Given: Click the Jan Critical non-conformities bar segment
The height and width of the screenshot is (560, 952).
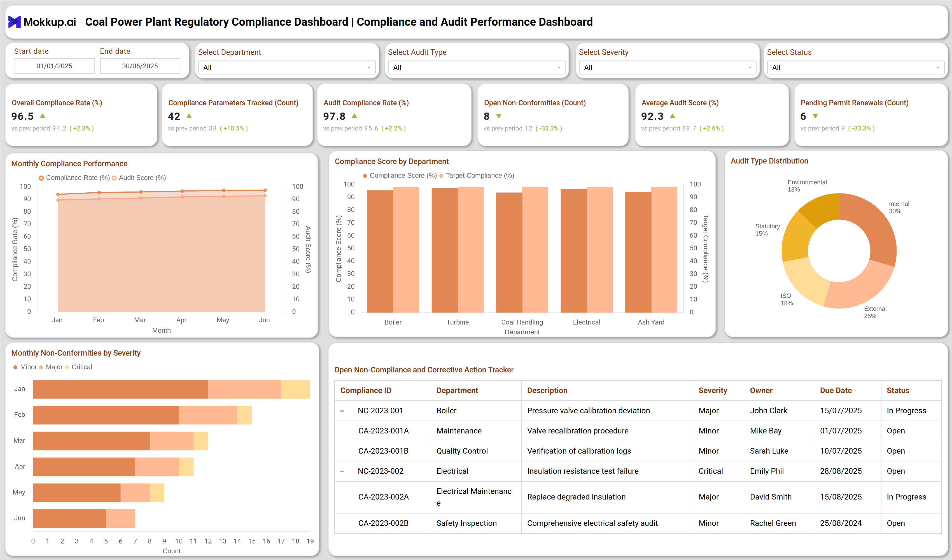Looking at the screenshot, I should click(295, 389).
